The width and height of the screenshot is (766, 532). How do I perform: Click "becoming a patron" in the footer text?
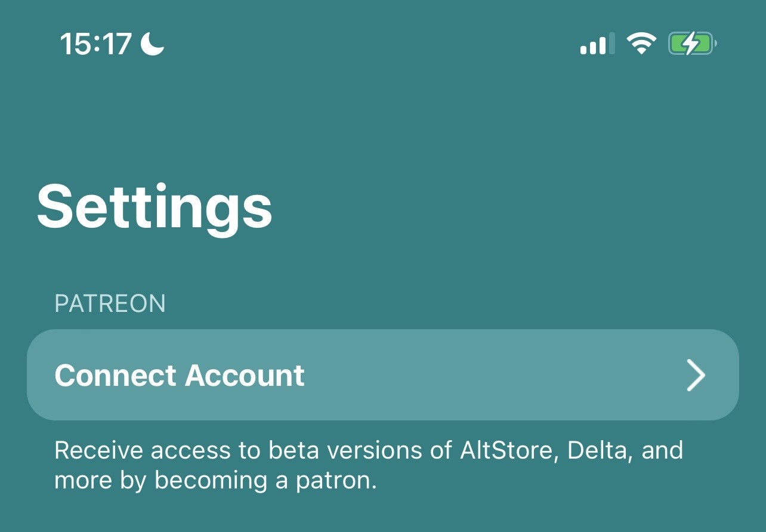[266, 481]
